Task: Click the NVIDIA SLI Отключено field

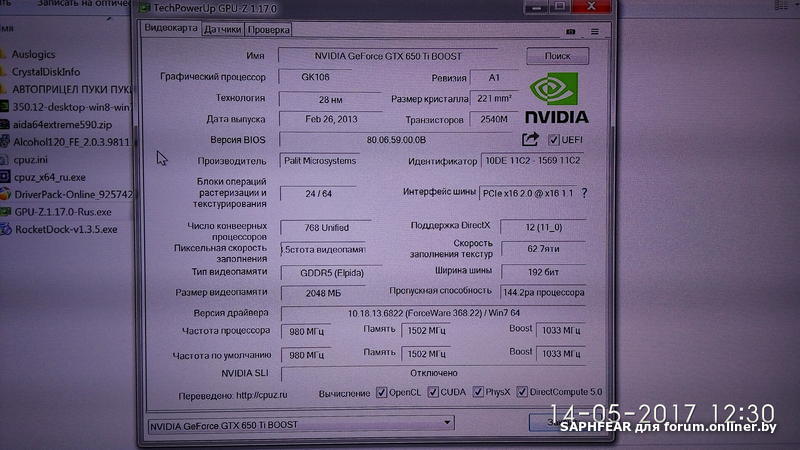Action: [x=433, y=373]
